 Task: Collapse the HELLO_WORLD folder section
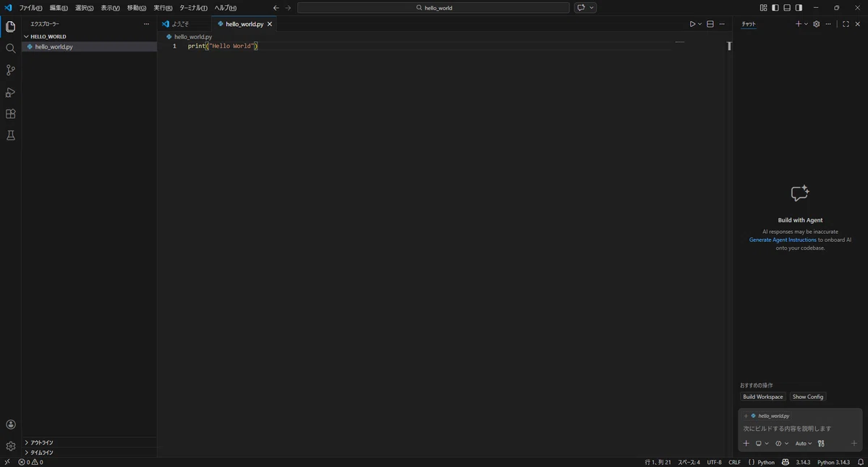(89, 36)
